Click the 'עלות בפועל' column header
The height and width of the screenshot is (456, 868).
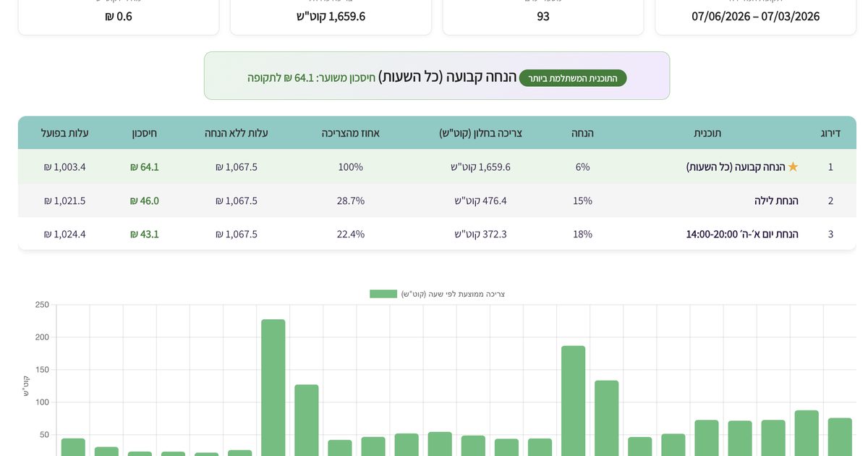[x=64, y=133]
